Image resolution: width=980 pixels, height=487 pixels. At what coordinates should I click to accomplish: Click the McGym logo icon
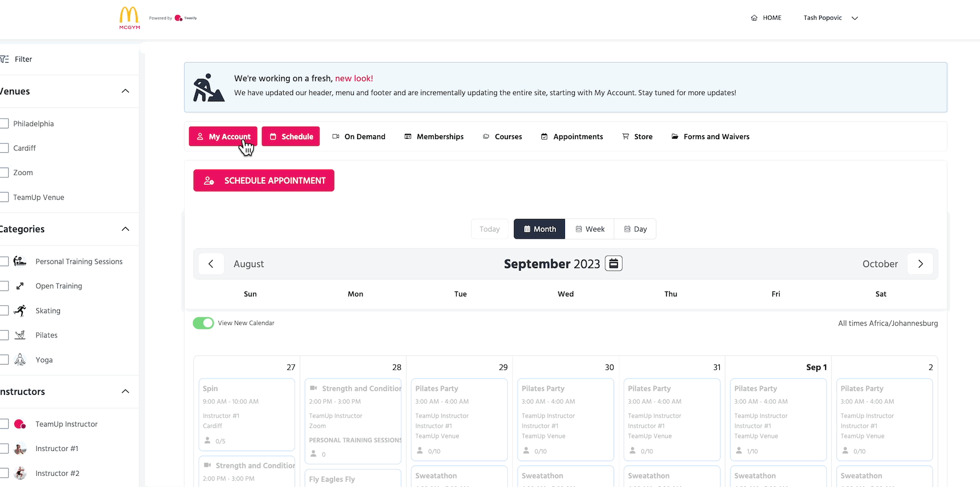click(x=129, y=18)
